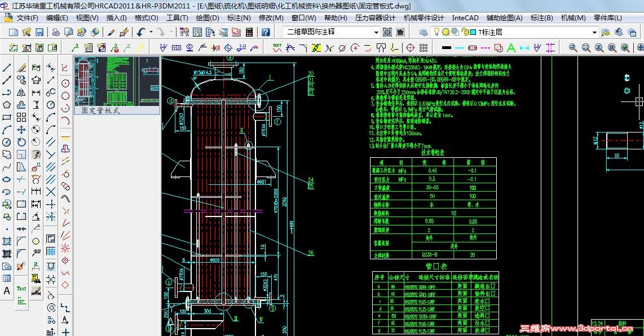Select the Ellipse draw tool
Viewport: 644px width, 336px height.
[7, 179]
